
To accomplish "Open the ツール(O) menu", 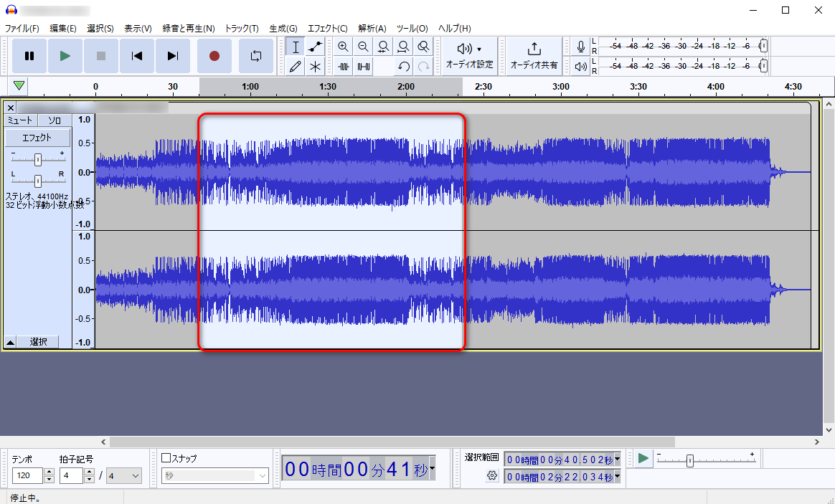I will tap(412, 28).
